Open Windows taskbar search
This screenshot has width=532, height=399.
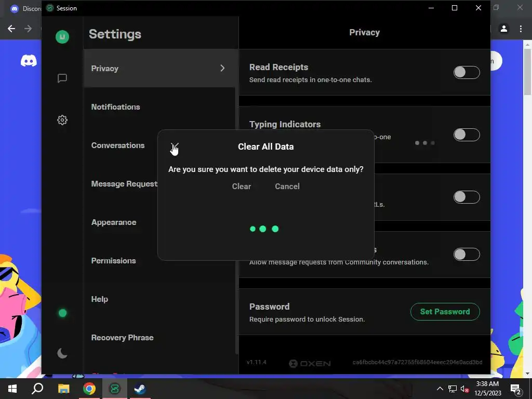(37, 389)
